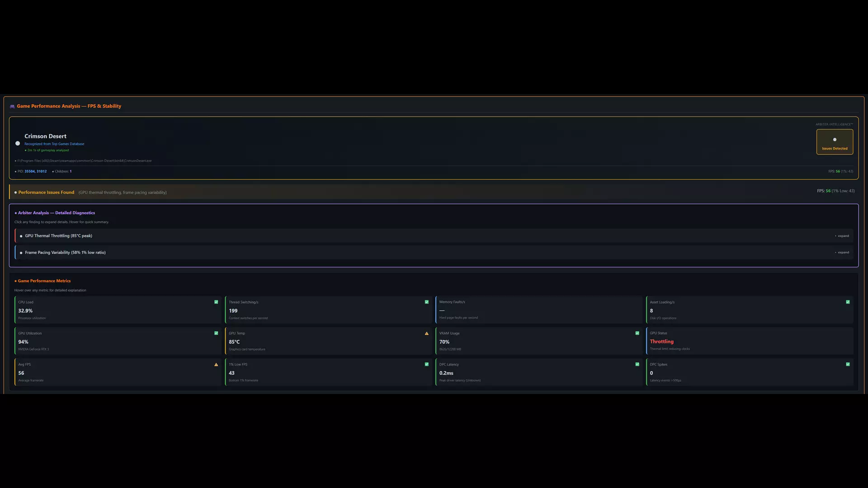Expand the Frame Pacing Variability finding
Screen dimensions: 868x488
(842, 253)
